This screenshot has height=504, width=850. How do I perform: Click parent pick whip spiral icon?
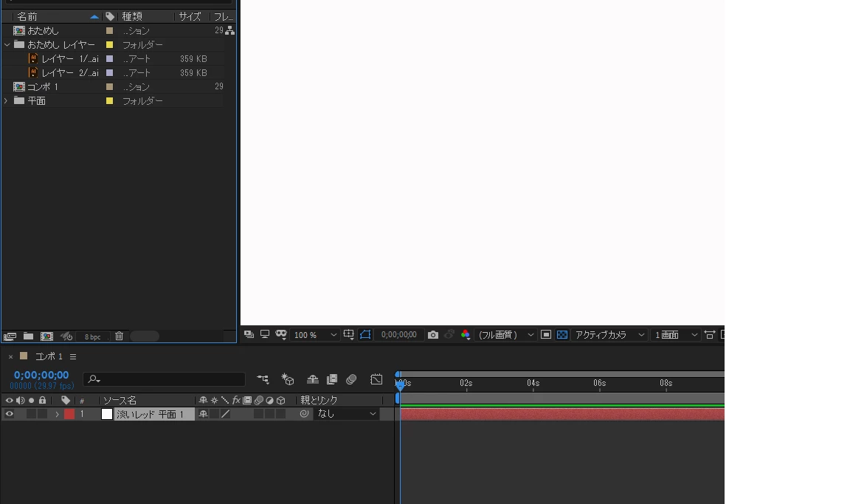304,413
